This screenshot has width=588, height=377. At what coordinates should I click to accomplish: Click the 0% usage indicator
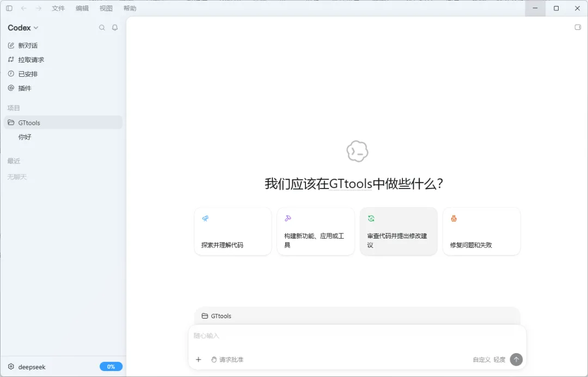[x=111, y=367]
